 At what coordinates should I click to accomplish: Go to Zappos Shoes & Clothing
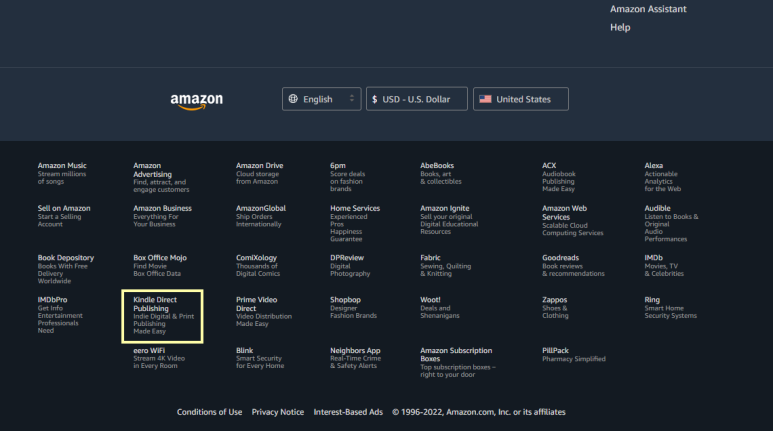pos(555,307)
